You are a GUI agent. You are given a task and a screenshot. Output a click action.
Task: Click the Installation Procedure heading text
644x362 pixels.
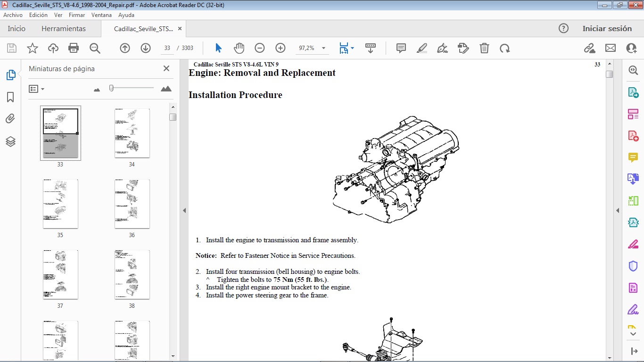tap(235, 95)
